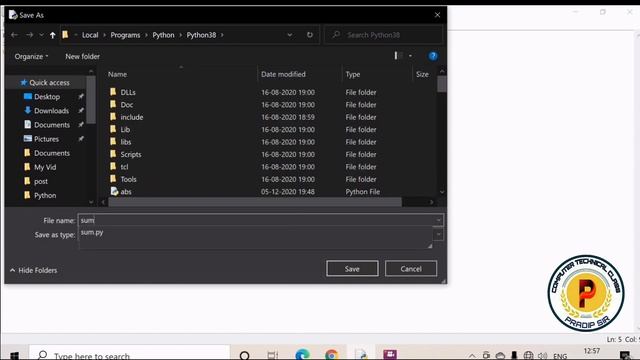Click the Save button
The height and width of the screenshot is (360, 640).
click(352, 269)
